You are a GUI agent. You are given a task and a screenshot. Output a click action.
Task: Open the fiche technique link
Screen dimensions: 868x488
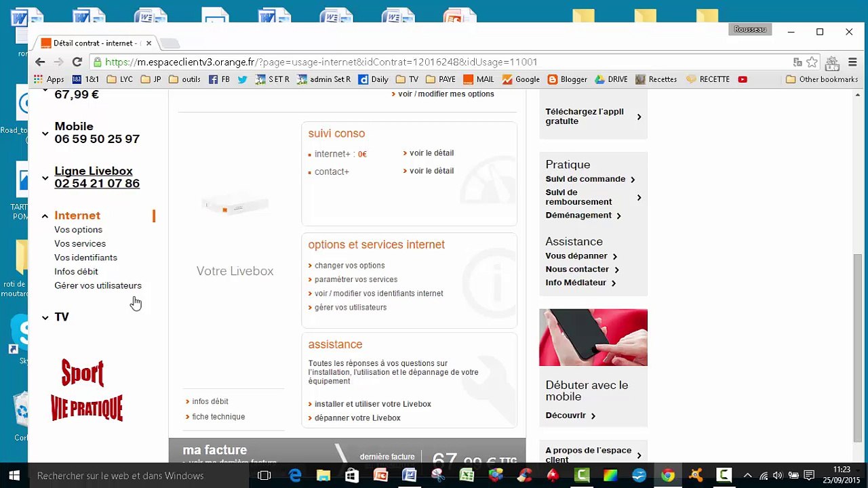coord(218,417)
